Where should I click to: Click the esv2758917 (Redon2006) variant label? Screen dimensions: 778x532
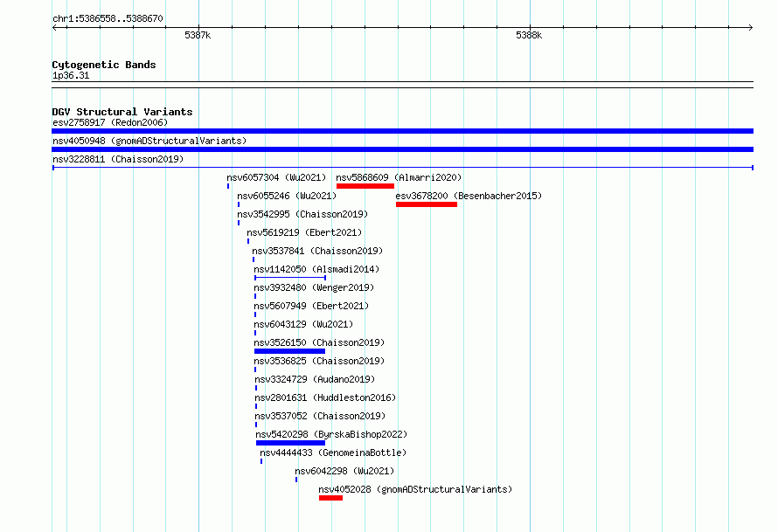coord(110,122)
